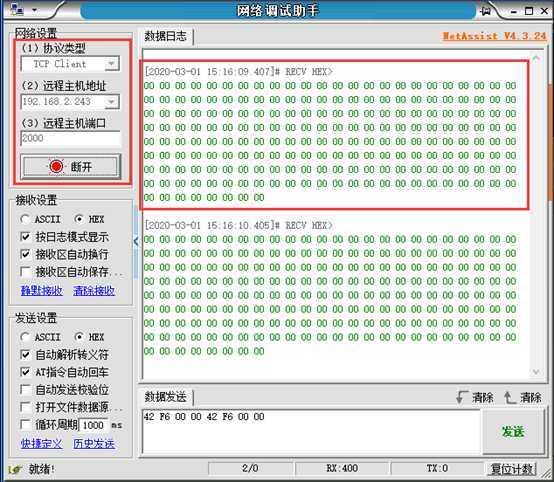The width and height of the screenshot is (554, 482).
Task: Click the remote host port field 2000
Action: 70,138
